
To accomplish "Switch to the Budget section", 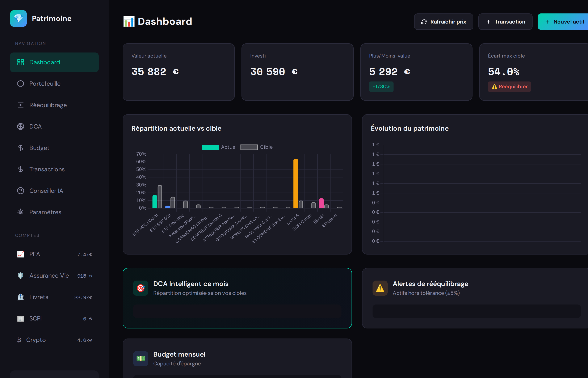I will pyautogui.click(x=39, y=148).
